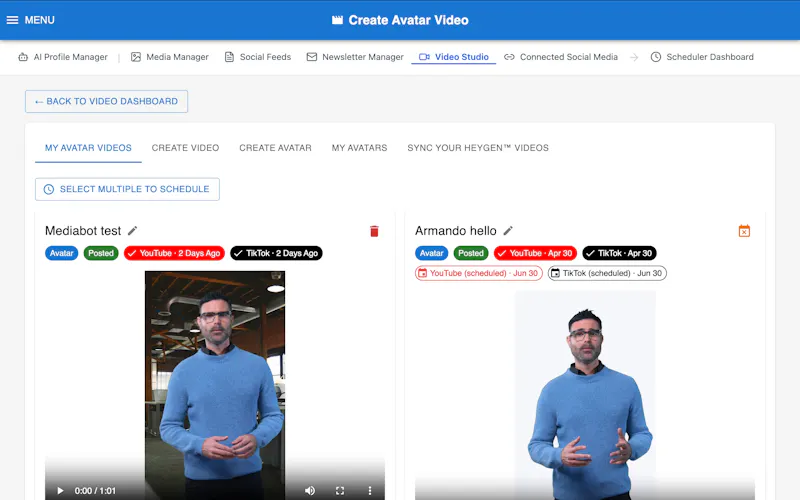Go to Media Manager
Image resolution: width=800 pixels, height=500 pixels.
click(169, 57)
